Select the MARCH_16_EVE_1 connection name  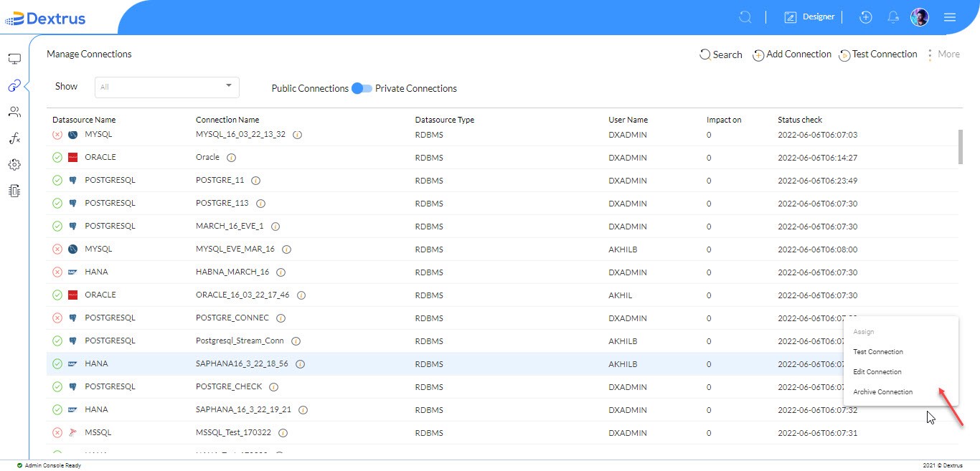[x=230, y=227]
